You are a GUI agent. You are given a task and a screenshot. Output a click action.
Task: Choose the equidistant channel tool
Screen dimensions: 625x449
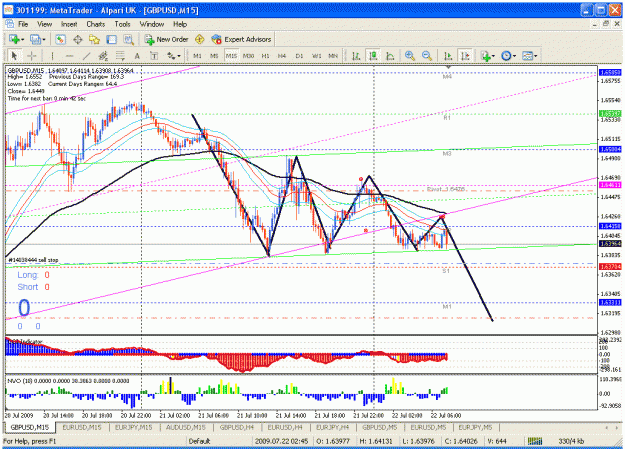pos(103,56)
